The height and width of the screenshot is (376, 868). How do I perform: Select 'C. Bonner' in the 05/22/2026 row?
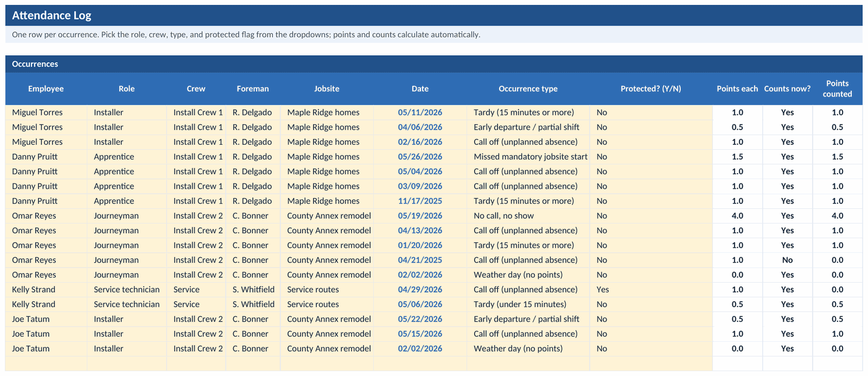point(253,319)
